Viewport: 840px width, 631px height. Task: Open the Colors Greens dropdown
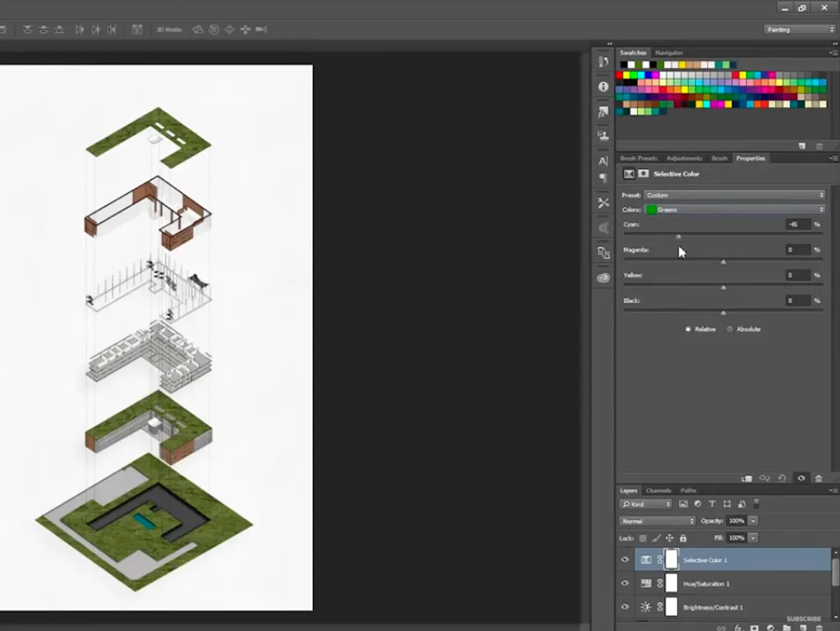[734, 210]
